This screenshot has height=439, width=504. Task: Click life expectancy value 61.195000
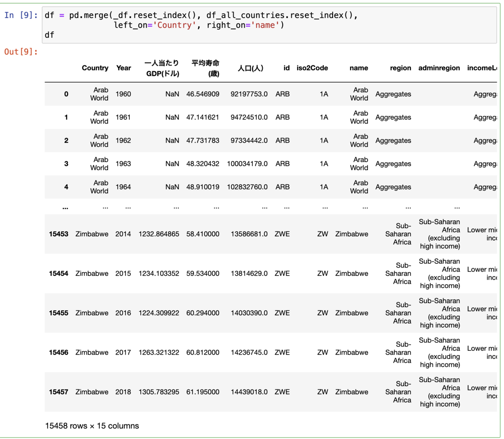pyautogui.click(x=203, y=392)
